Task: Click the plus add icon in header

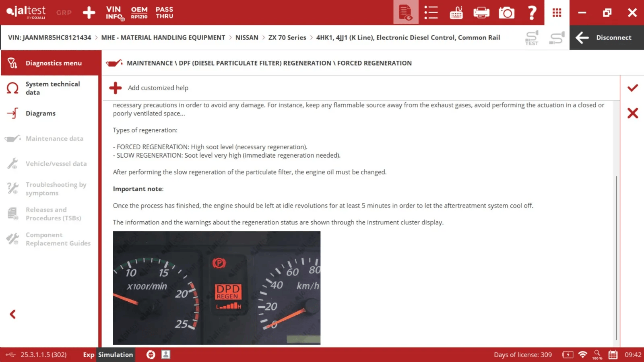Action: (x=89, y=12)
